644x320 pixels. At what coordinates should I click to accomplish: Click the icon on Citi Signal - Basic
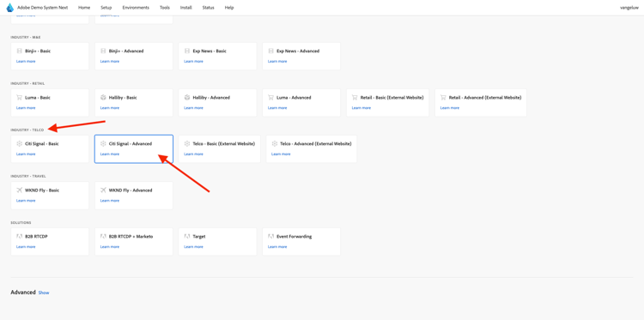(19, 144)
